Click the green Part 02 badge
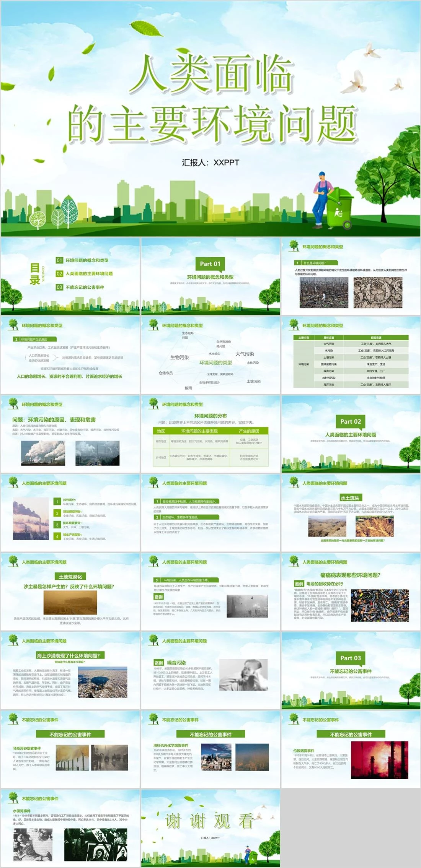Image resolution: width=421 pixels, height=868 pixels. (x=351, y=421)
